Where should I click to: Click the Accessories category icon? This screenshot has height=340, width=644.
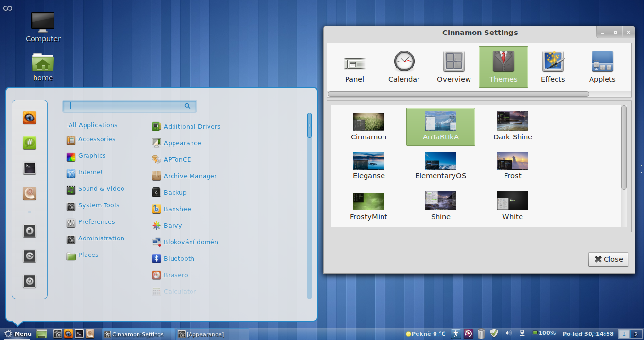pos(71,140)
